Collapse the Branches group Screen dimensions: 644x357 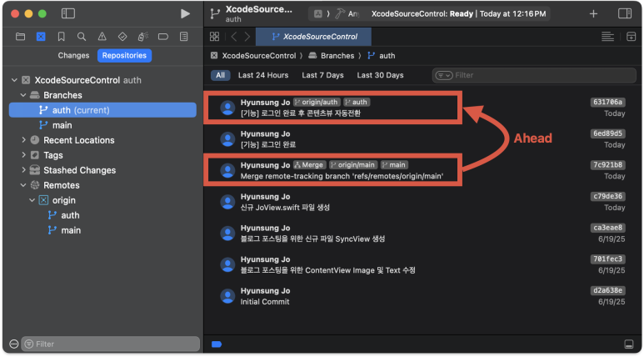pyautogui.click(x=23, y=95)
